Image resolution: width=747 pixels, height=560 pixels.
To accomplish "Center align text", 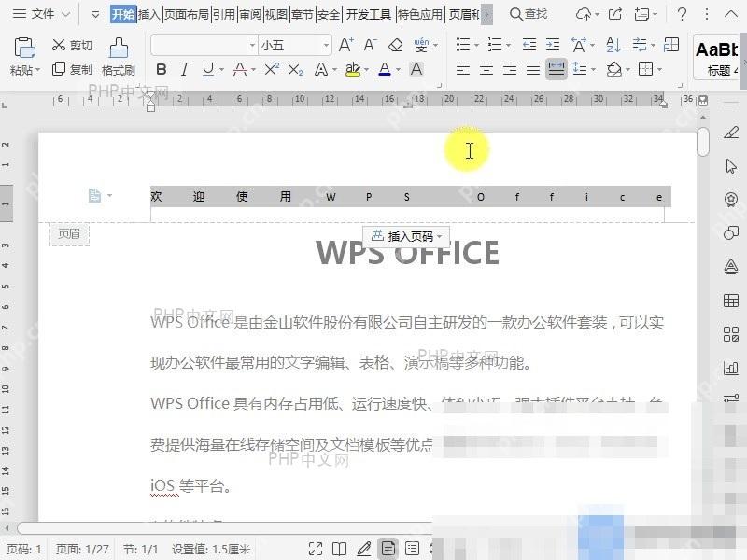I will click(x=486, y=69).
